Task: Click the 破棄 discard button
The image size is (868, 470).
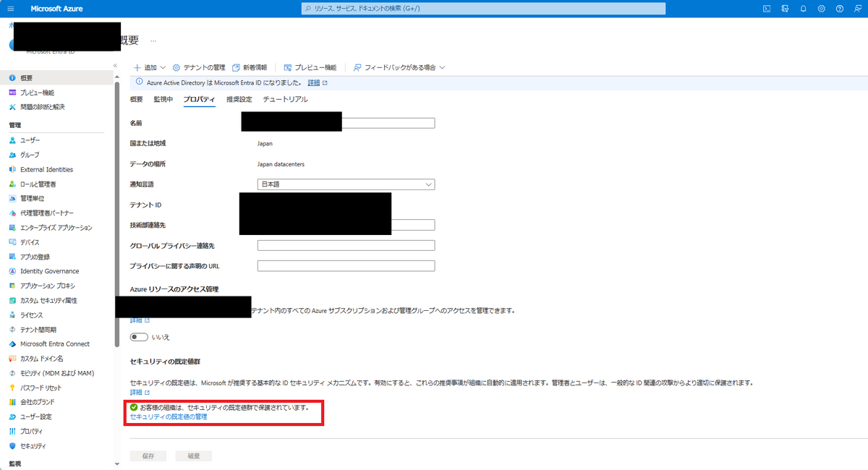Action: tap(193, 456)
